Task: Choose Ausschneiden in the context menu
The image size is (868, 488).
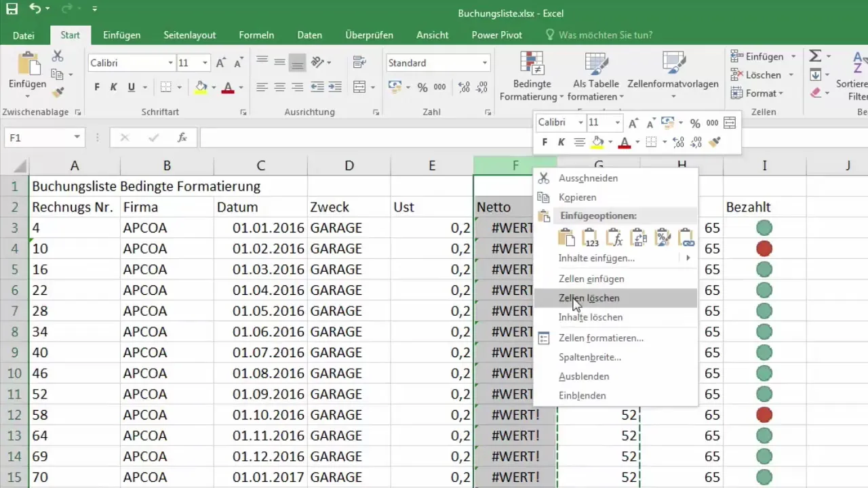Action: pyautogui.click(x=616, y=178)
